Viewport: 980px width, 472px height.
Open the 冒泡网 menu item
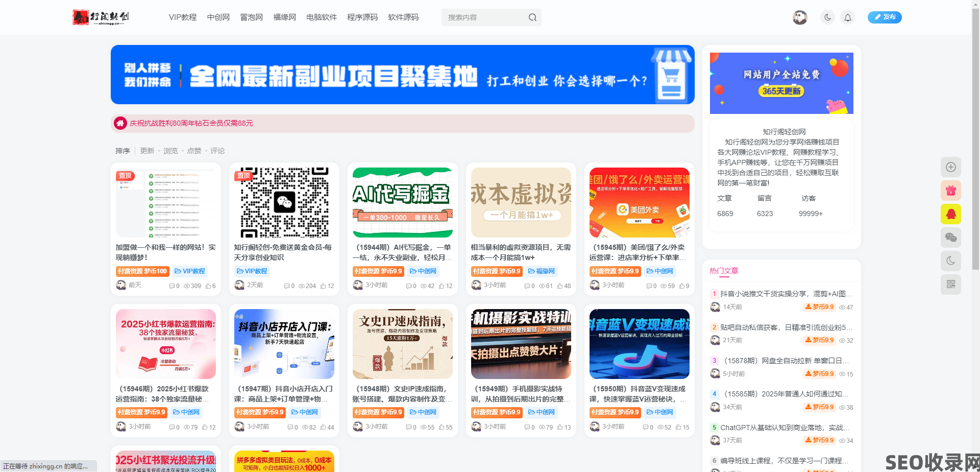coord(252,17)
